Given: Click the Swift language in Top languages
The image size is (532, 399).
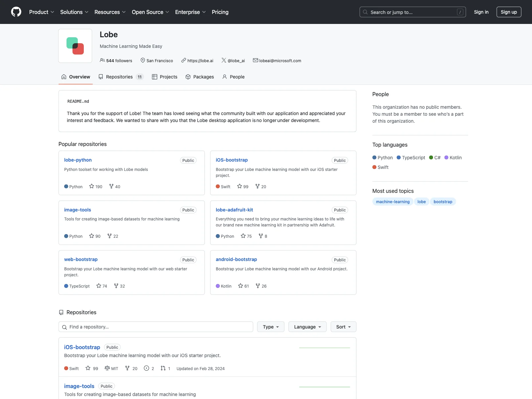Looking at the screenshot, I should pos(380,167).
